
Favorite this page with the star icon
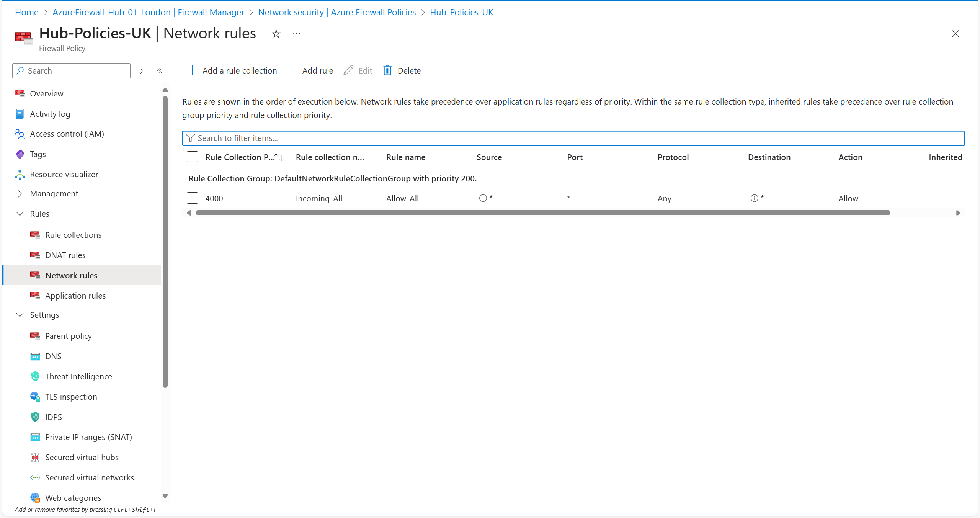click(x=276, y=34)
